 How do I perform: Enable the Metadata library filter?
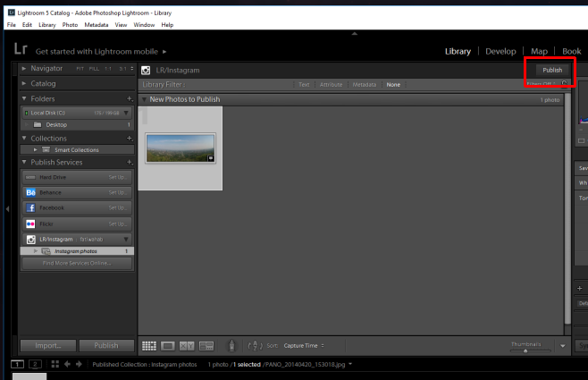tap(364, 85)
